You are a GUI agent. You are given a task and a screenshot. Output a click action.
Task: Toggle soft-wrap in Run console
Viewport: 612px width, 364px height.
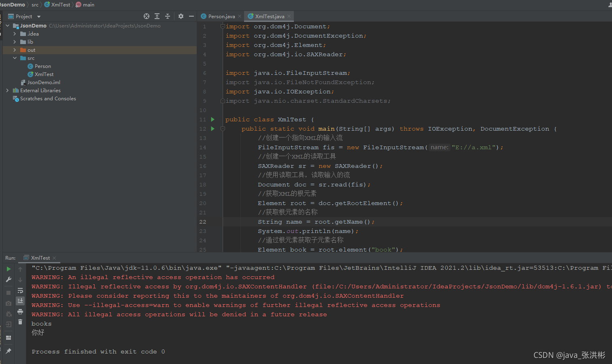click(20, 290)
